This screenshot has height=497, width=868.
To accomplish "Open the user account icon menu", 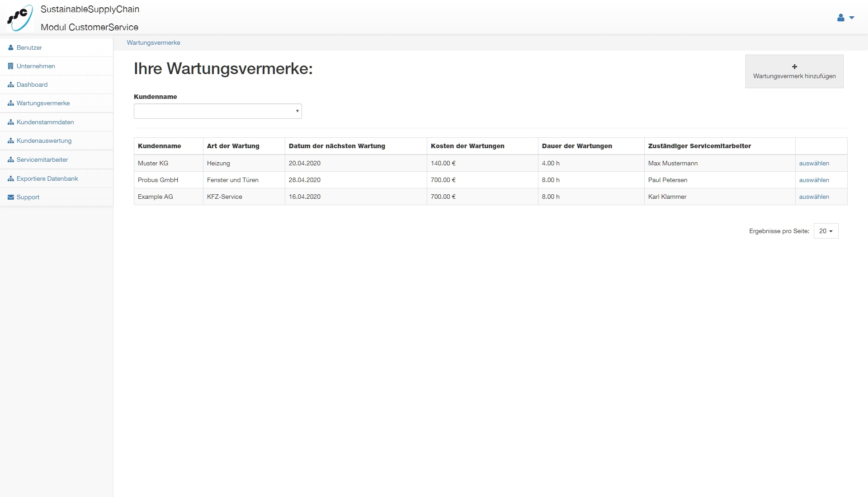I will coord(840,18).
